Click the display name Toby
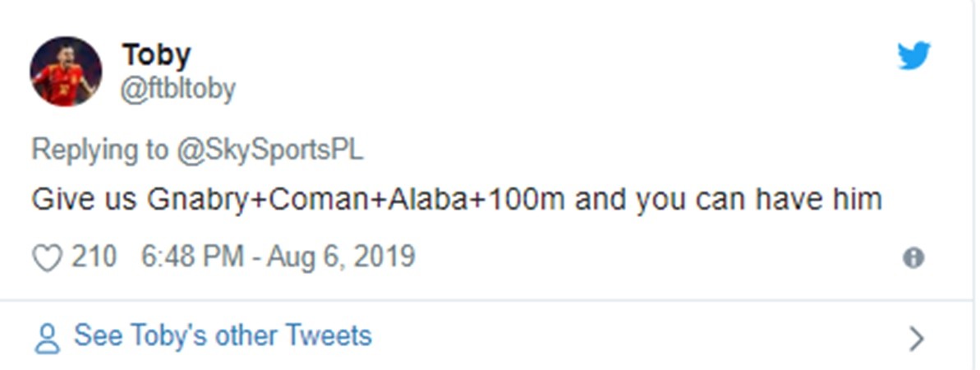The image size is (980, 370). coord(156,55)
